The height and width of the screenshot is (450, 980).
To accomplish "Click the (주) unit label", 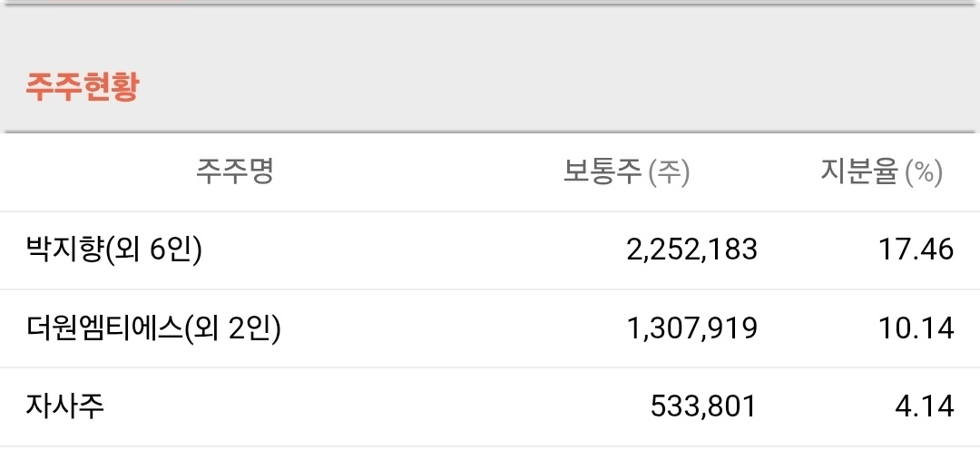I will click(669, 171).
